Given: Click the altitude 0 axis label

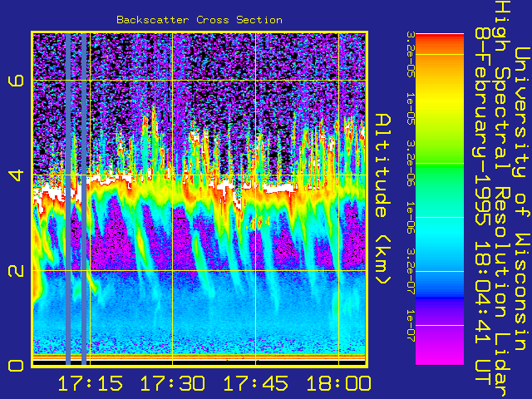Looking at the screenshot, I should (x=17, y=366).
